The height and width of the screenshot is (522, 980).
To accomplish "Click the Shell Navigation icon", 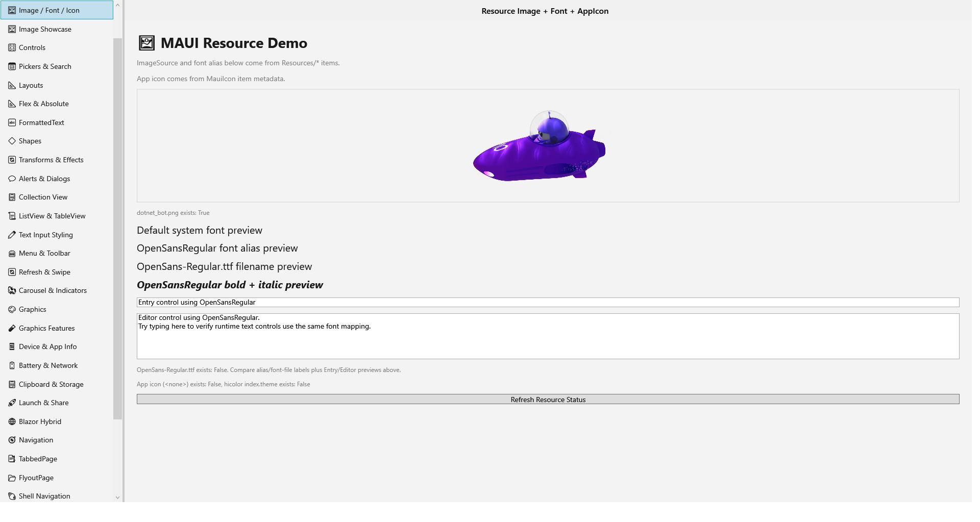I will pyautogui.click(x=12, y=496).
